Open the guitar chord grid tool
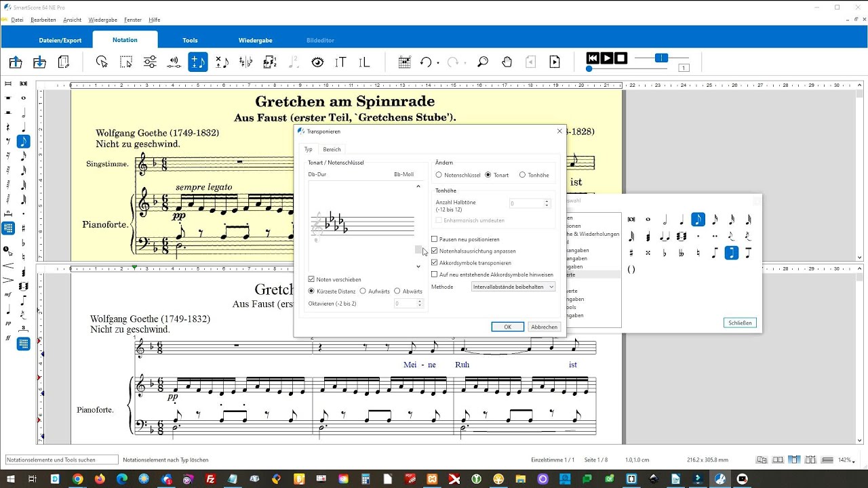 tap(405, 62)
